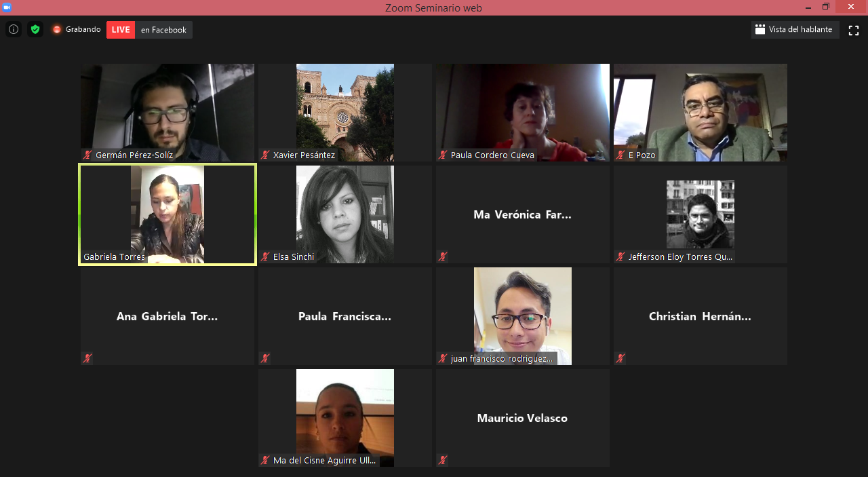868x477 pixels.
Task: Click muted mic icon on Ana Gabriela tile
Action: (87, 358)
